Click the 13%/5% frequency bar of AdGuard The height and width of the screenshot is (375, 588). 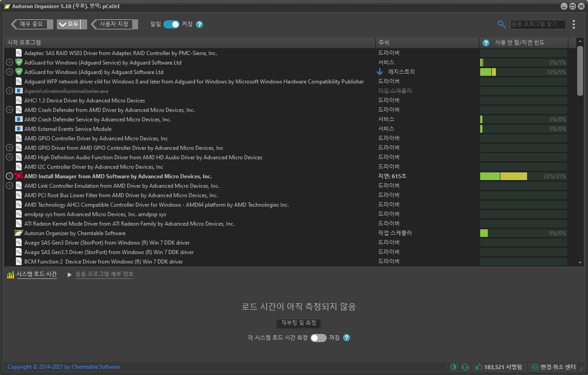pos(523,72)
